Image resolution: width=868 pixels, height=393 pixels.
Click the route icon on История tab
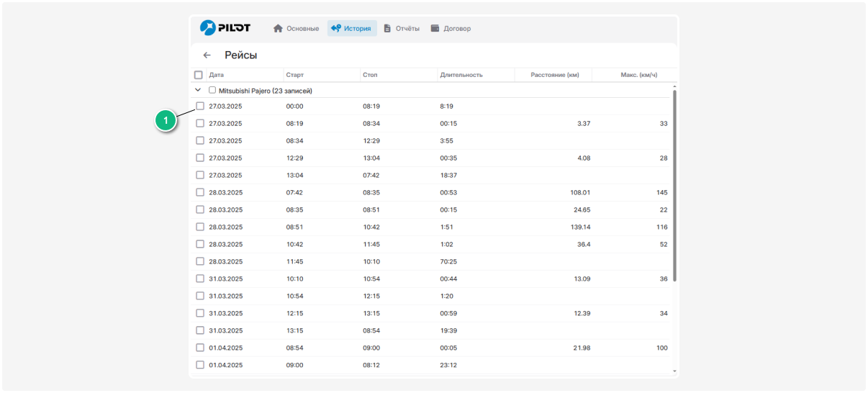pos(335,29)
